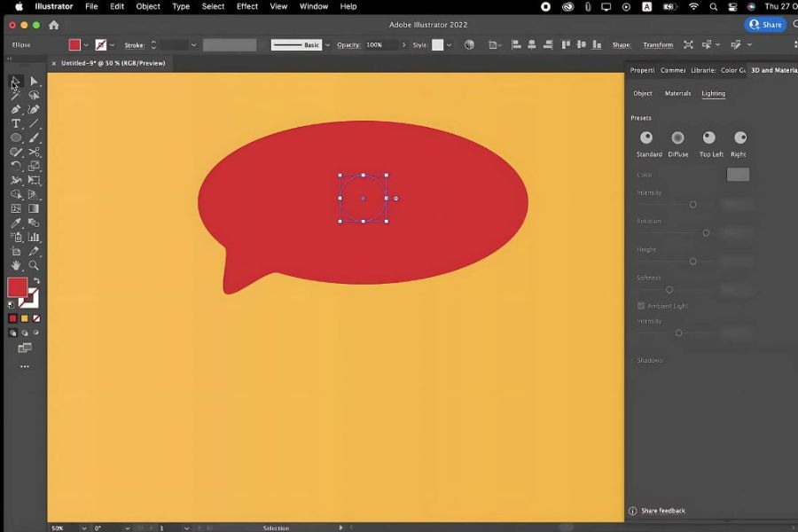The image size is (798, 532).
Task: Select the Zoom tool magnifier
Action: point(34,265)
